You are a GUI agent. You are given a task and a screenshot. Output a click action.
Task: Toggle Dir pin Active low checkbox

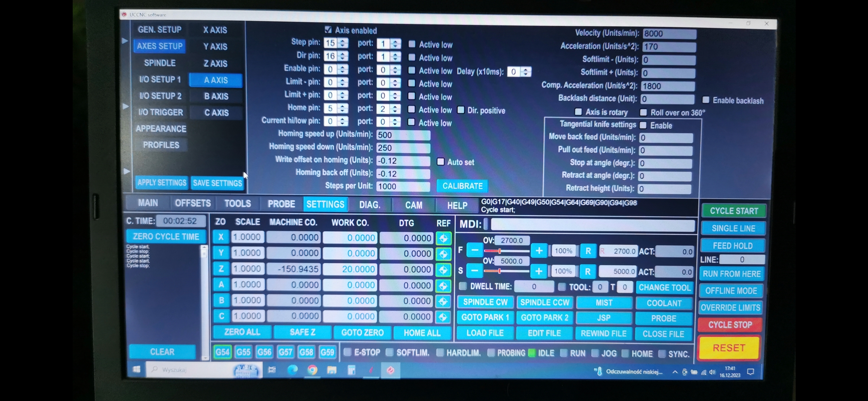point(412,57)
